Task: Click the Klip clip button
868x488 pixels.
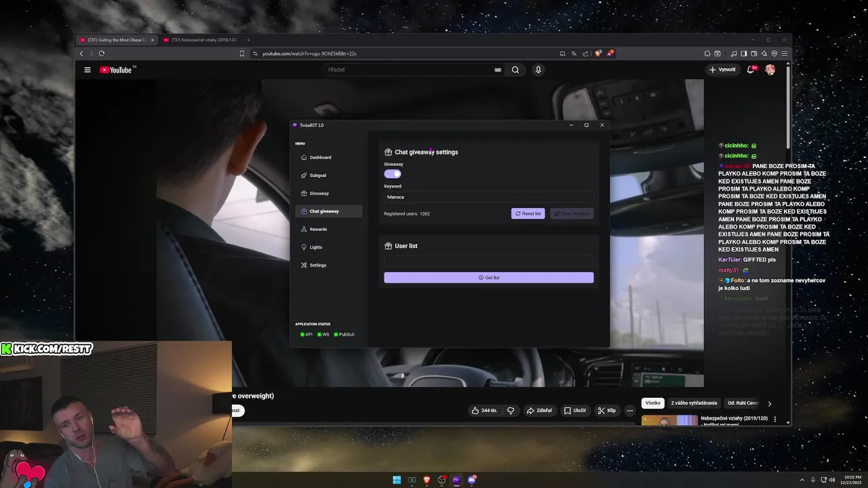Action: (607, 410)
